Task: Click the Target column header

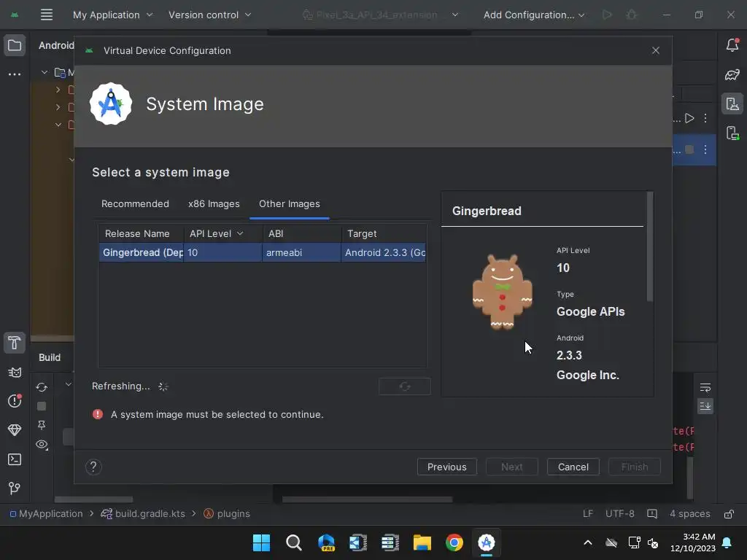Action: [384, 234]
